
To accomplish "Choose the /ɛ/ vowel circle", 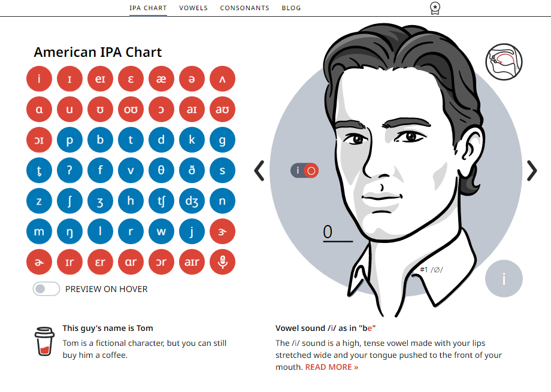I will [131, 78].
